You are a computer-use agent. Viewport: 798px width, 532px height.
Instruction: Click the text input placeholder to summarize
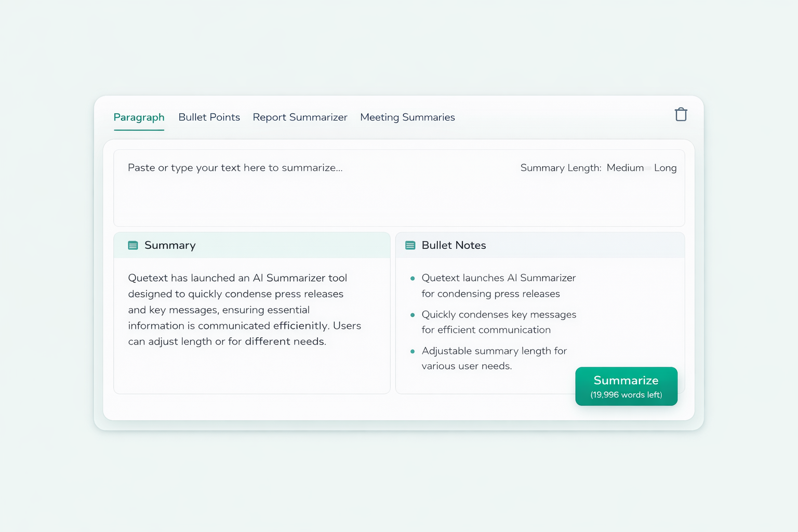235,168
